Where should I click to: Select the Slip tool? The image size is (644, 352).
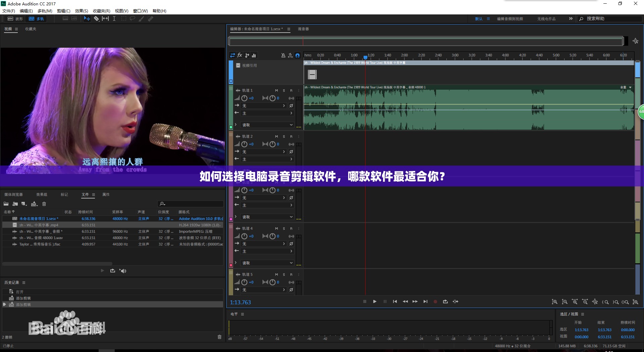pos(105,19)
